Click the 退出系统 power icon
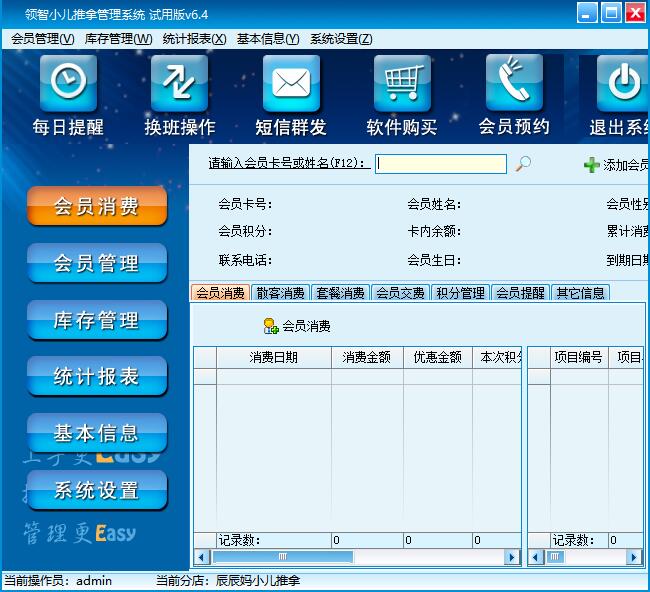This screenshot has height=592, width=650. tap(623, 83)
